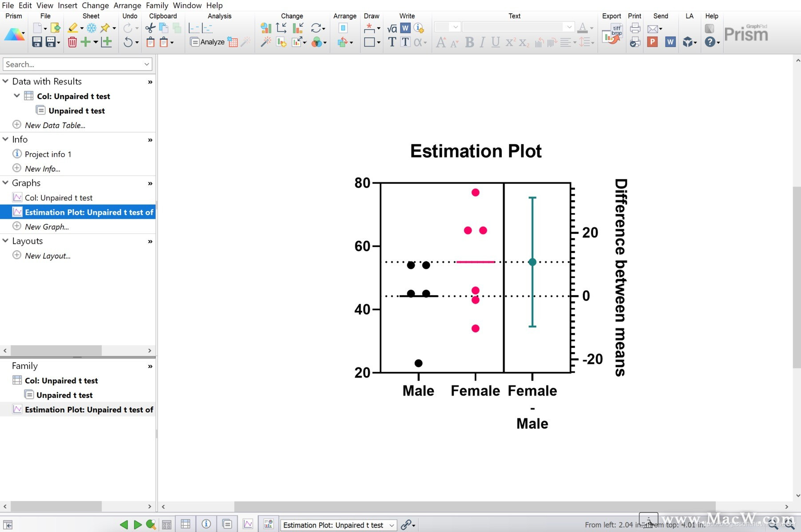Collapse the Graphs section

click(6, 182)
